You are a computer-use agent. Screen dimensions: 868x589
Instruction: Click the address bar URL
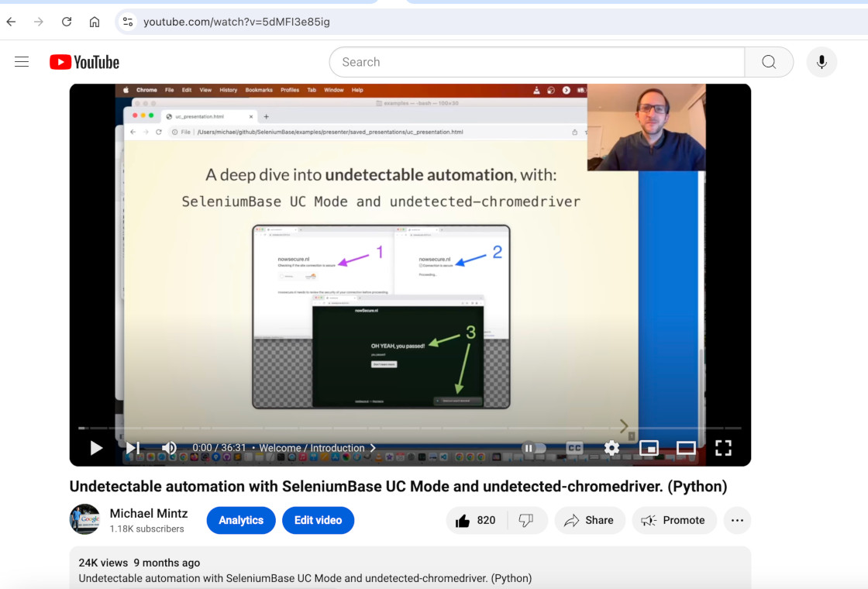[x=236, y=22]
